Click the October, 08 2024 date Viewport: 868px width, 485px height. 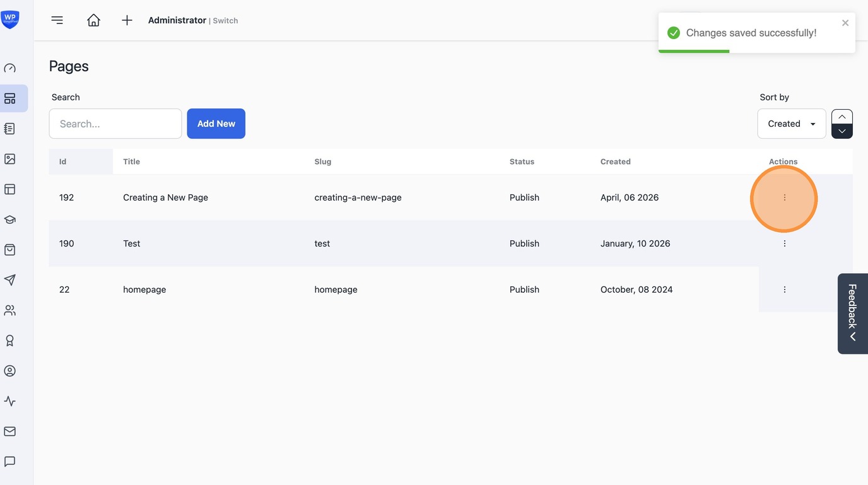tap(636, 289)
